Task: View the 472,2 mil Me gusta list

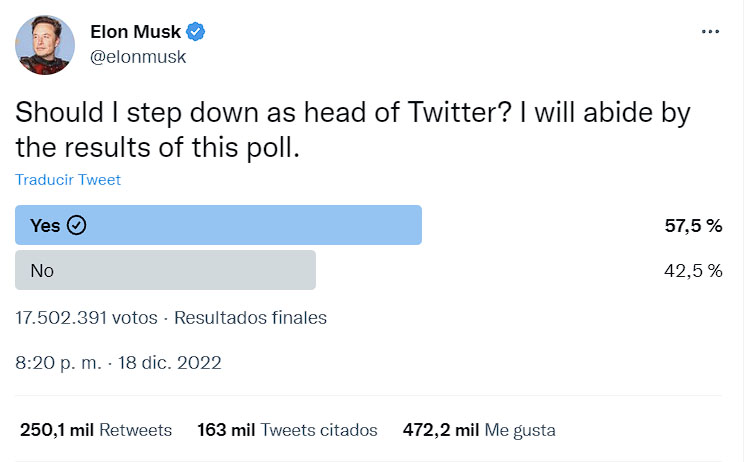Action: [479, 430]
